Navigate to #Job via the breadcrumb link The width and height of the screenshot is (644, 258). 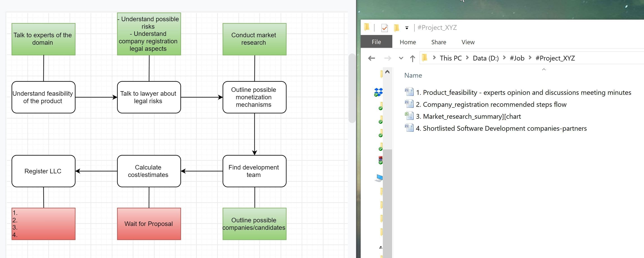[517, 58]
